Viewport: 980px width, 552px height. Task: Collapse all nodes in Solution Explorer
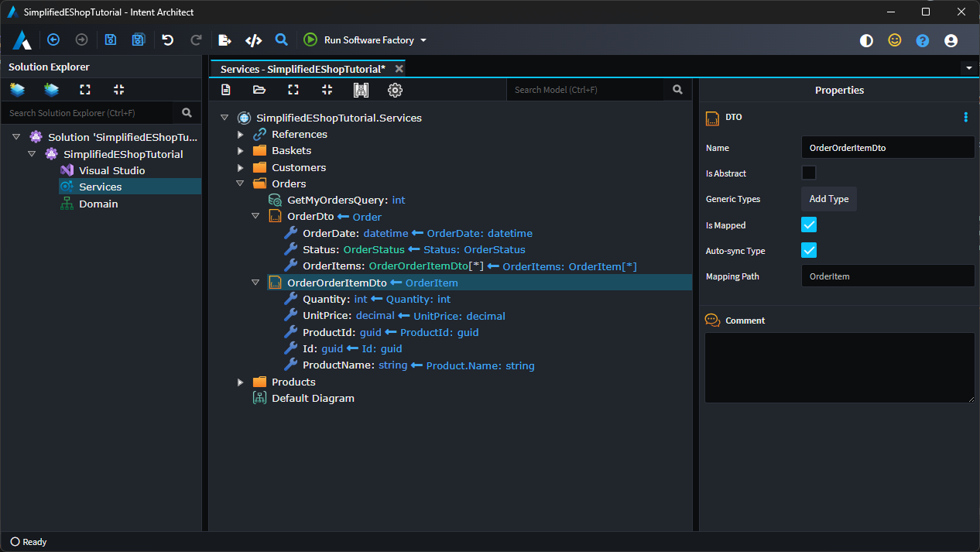[118, 90]
